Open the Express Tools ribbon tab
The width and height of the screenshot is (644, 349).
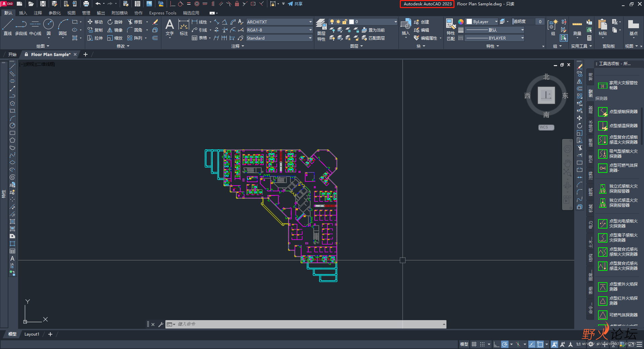point(162,13)
